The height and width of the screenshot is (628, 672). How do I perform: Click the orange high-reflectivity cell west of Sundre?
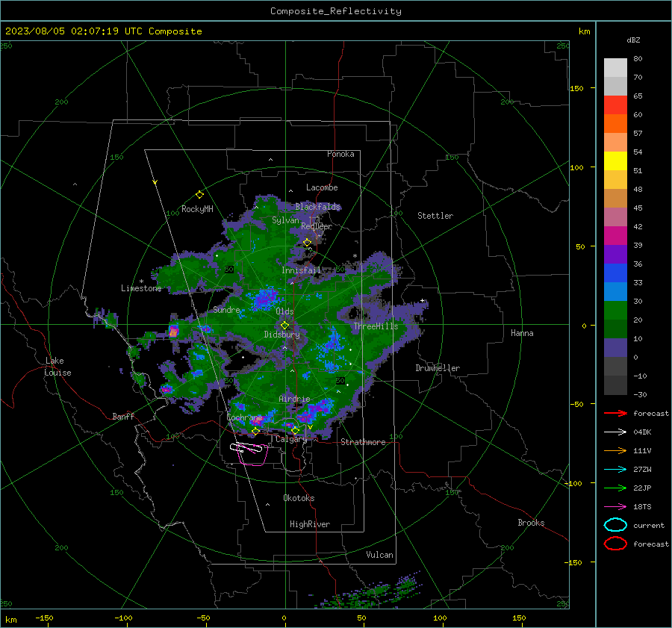click(173, 332)
